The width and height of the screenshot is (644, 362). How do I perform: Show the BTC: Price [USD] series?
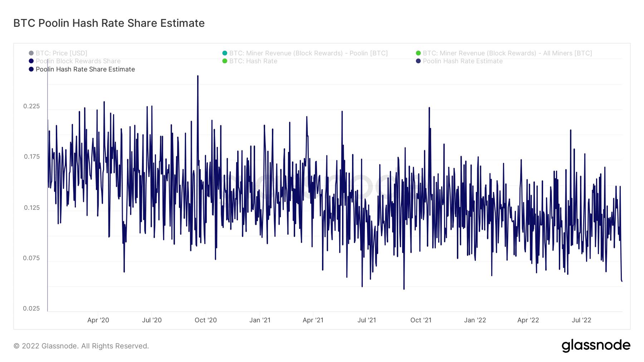pyautogui.click(x=62, y=53)
